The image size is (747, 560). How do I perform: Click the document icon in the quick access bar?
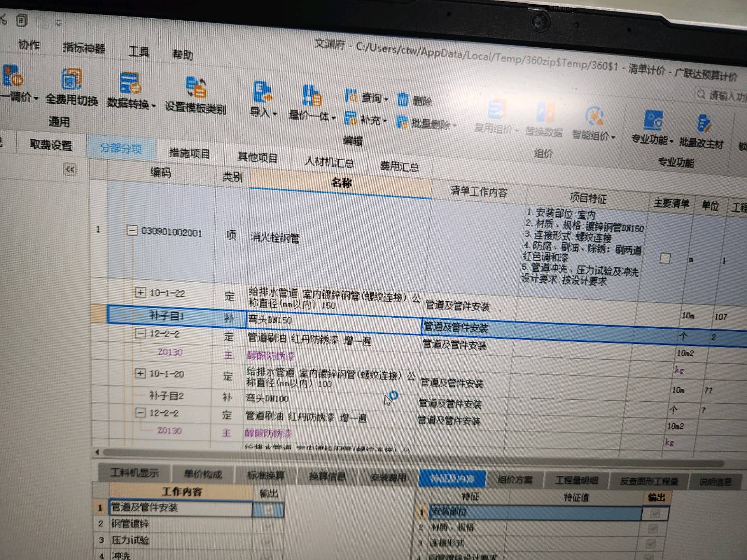click(22, 21)
